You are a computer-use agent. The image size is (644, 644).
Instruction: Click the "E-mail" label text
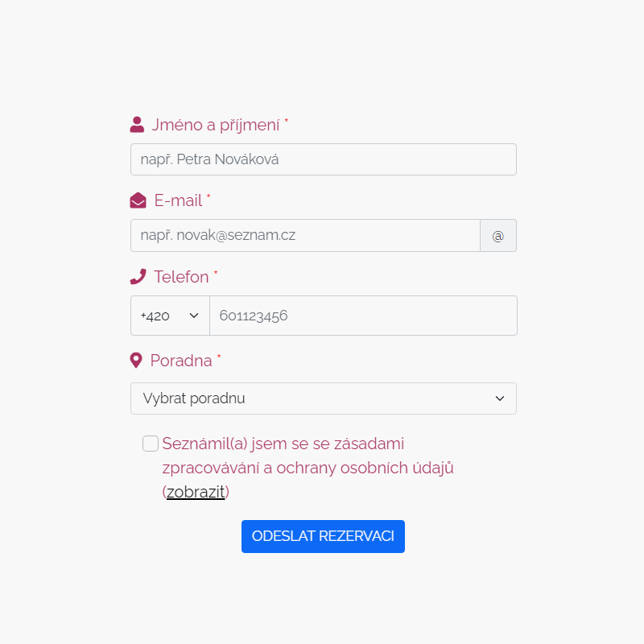pos(178,200)
